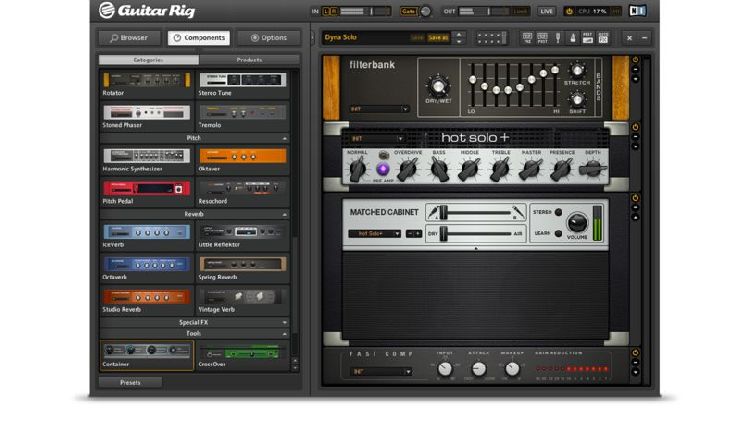Open the Components tab
This screenshot has height=426, width=750.
coord(199,38)
